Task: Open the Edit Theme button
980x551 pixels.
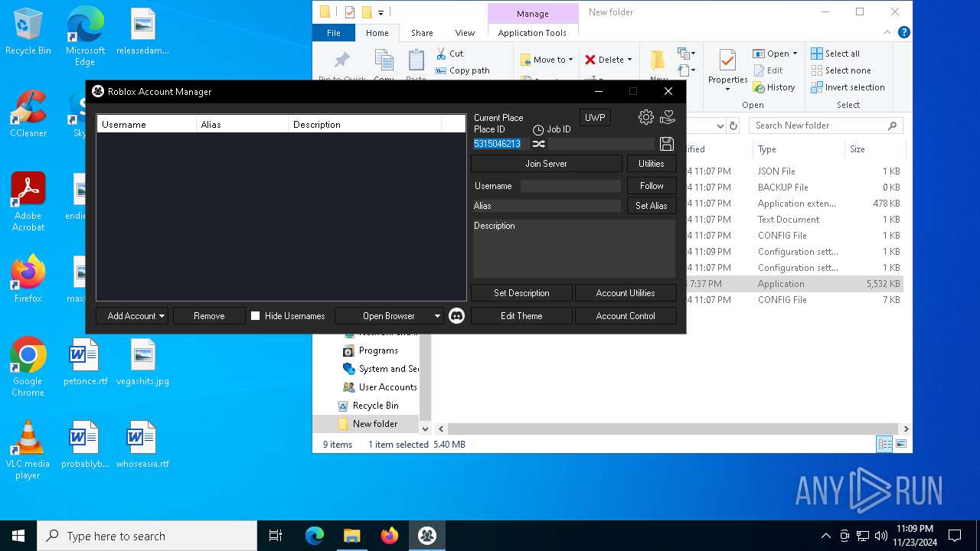Action: click(521, 316)
